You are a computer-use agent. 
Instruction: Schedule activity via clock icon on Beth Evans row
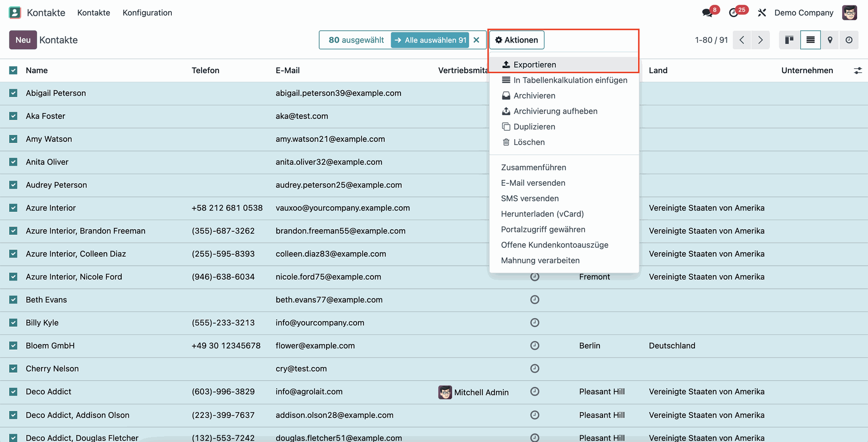(x=535, y=299)
